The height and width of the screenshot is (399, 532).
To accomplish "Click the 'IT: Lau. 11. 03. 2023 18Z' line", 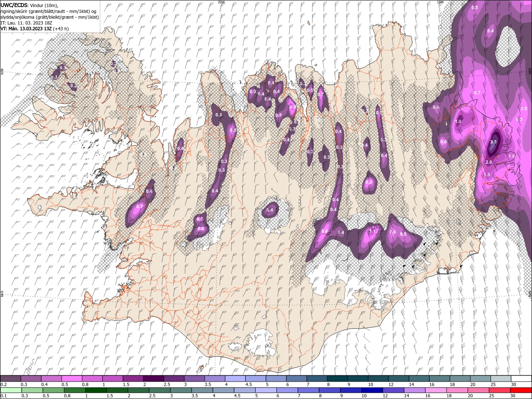I will point(27,23).
